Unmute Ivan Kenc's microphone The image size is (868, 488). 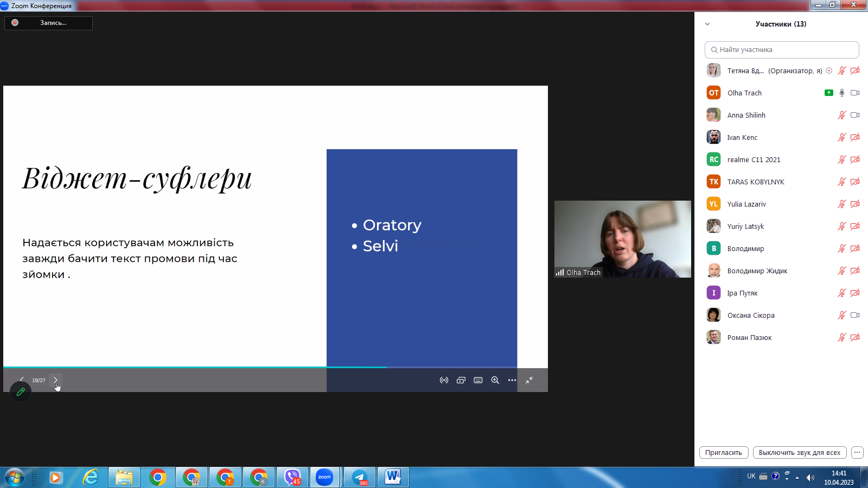(841, 137)
